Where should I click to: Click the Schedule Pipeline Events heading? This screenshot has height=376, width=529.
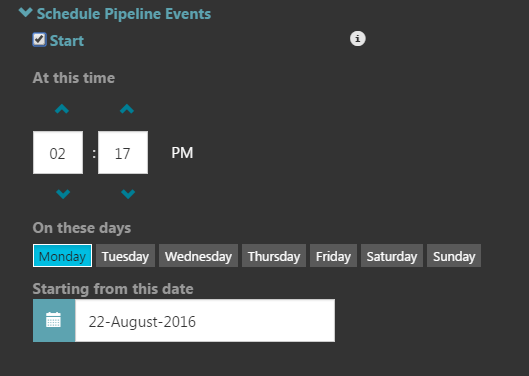point(124,14)
